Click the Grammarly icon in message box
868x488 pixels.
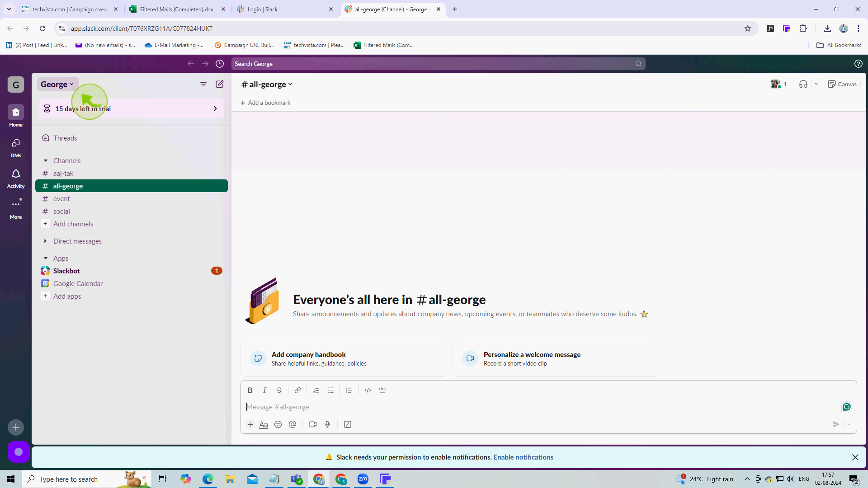click(846, 407)
